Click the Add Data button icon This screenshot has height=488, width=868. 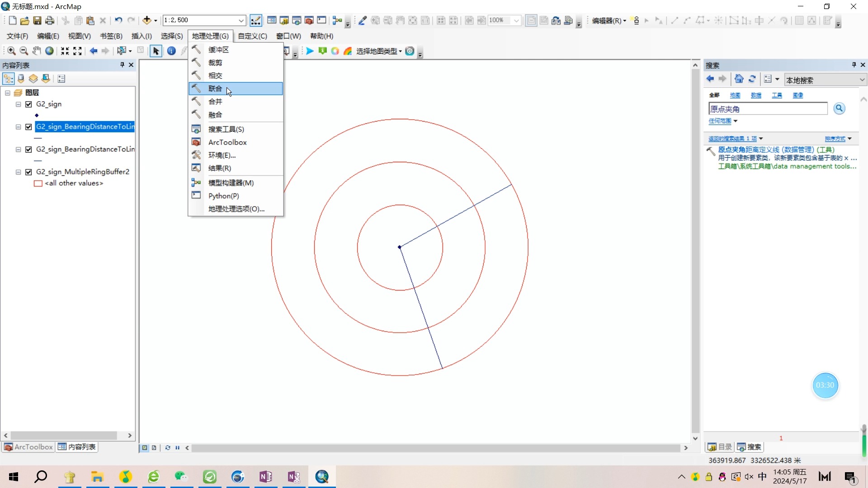click(147, 20)
